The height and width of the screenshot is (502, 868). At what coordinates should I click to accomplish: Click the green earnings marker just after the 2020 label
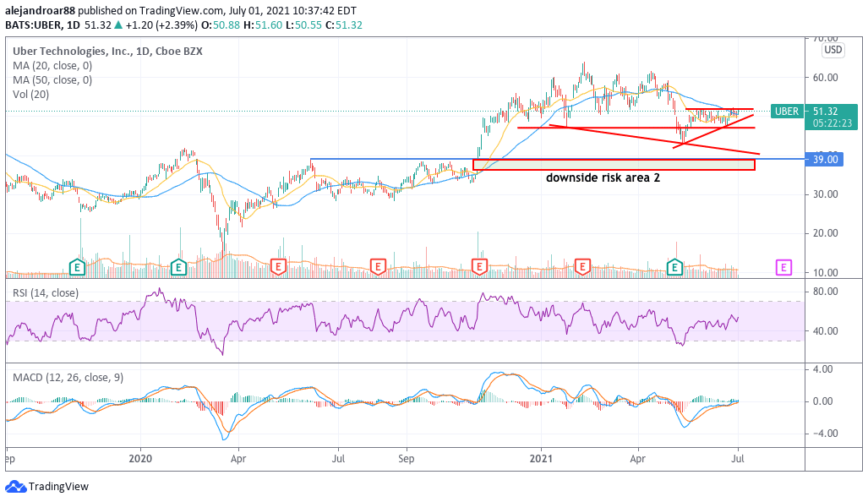[x=178, y=268]
